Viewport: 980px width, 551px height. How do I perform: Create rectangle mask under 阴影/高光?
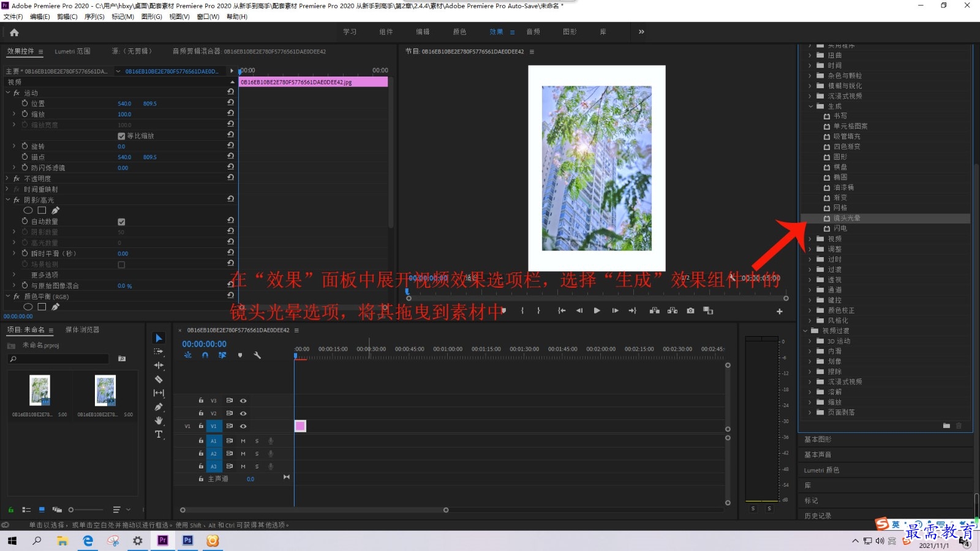(42, 211)
